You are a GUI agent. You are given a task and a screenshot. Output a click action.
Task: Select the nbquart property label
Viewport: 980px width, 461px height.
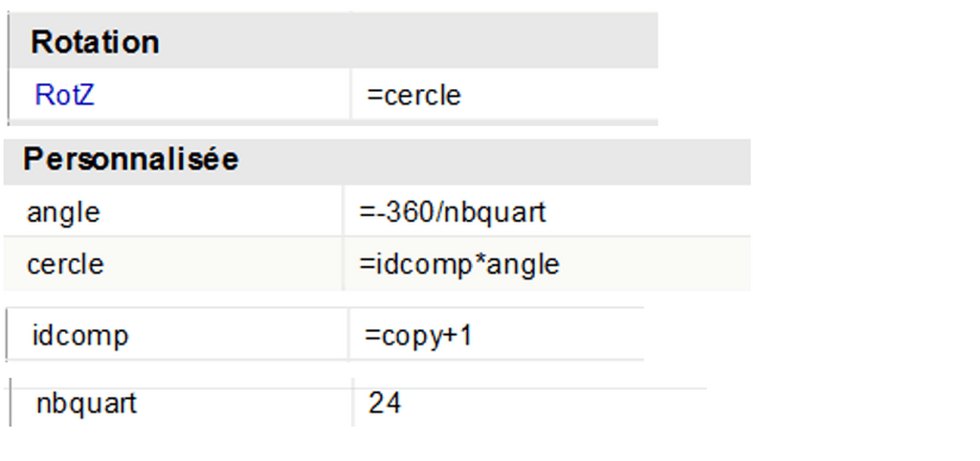(86, 403)
